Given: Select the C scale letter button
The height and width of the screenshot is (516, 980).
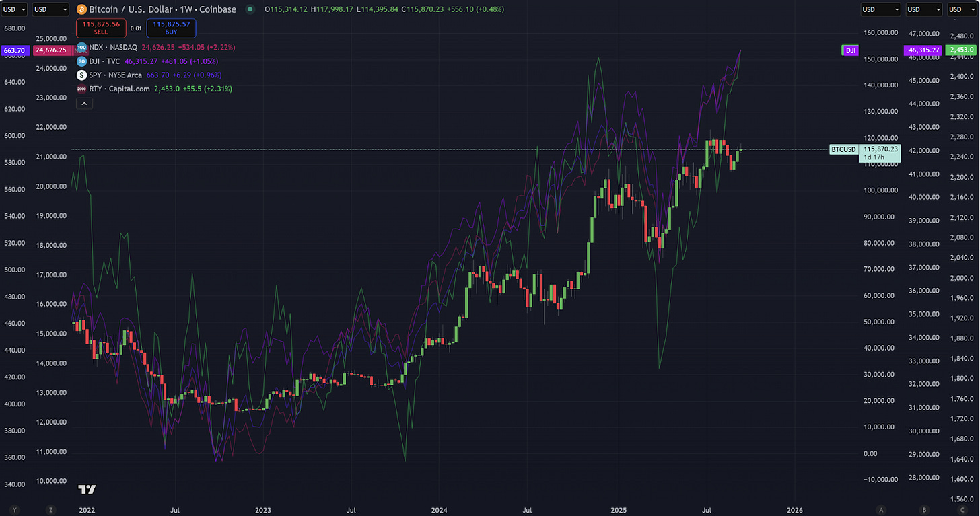Looking at the screenshot, I should 961,509.
